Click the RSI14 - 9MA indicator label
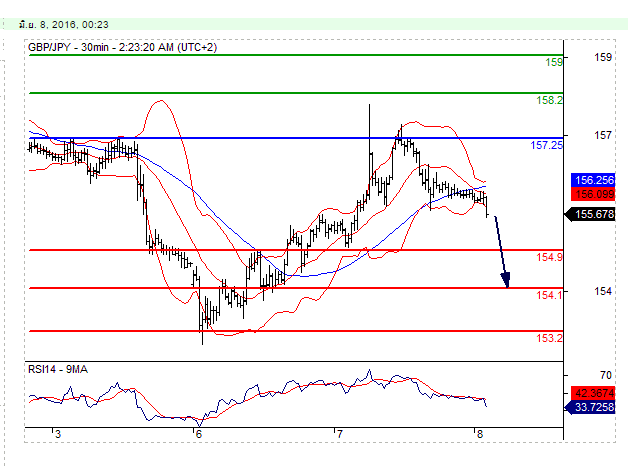This screenshot has height=469, width=628. [58, 369]
